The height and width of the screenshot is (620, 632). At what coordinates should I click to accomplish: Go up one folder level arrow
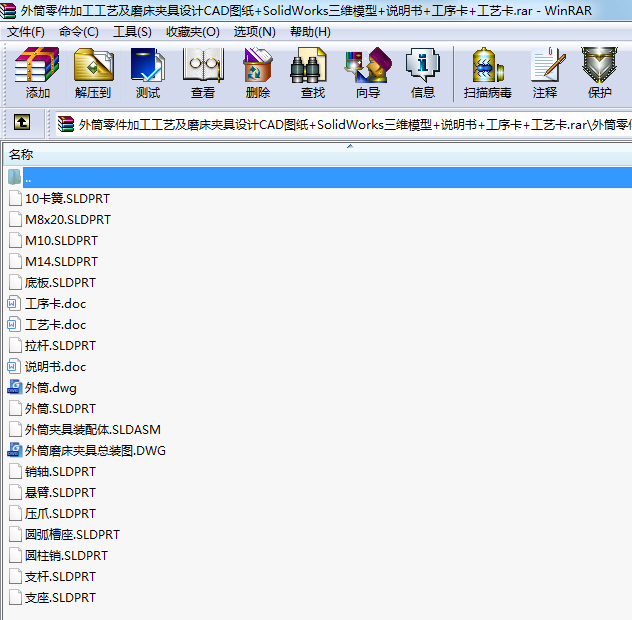coord(22,122)
